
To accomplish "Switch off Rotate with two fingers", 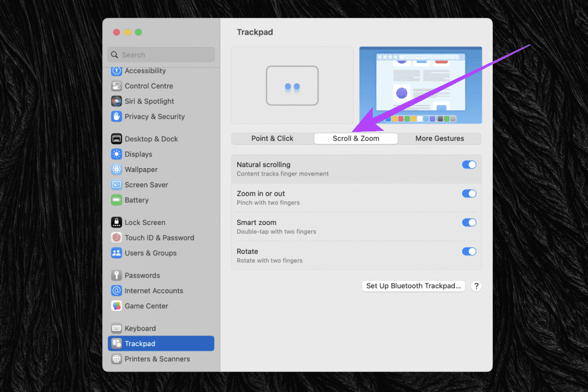I will click(x=469, y=251).
